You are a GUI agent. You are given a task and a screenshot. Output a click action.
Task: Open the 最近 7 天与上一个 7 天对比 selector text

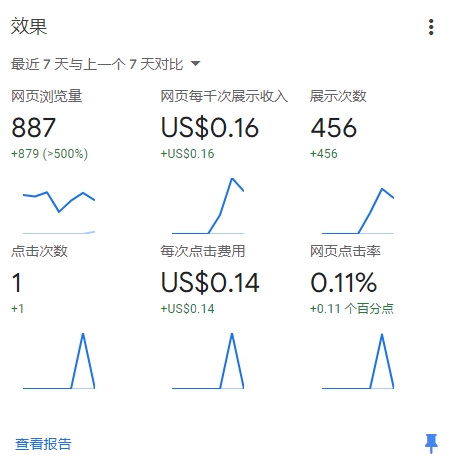(97, 64)
